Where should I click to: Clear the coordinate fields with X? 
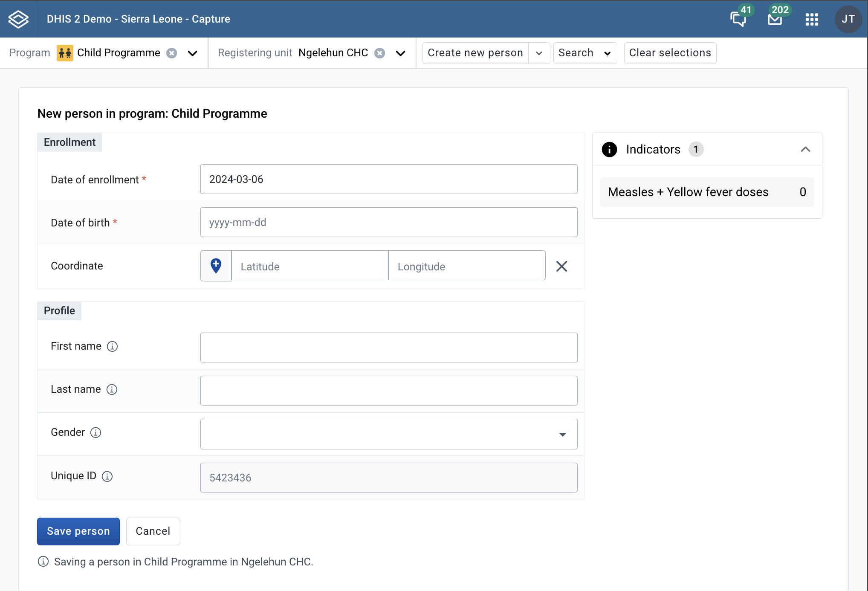[561, 266]
